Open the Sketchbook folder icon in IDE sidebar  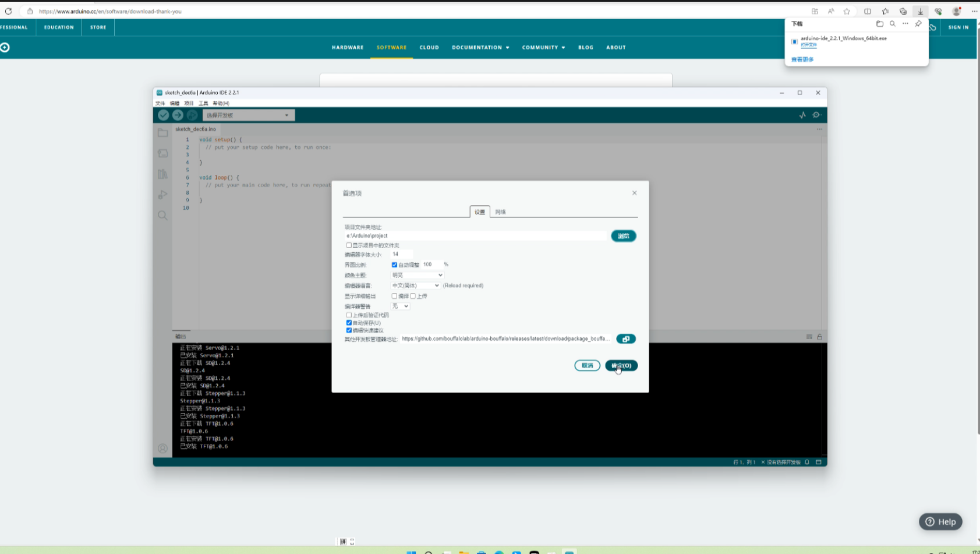click(162, 133)
